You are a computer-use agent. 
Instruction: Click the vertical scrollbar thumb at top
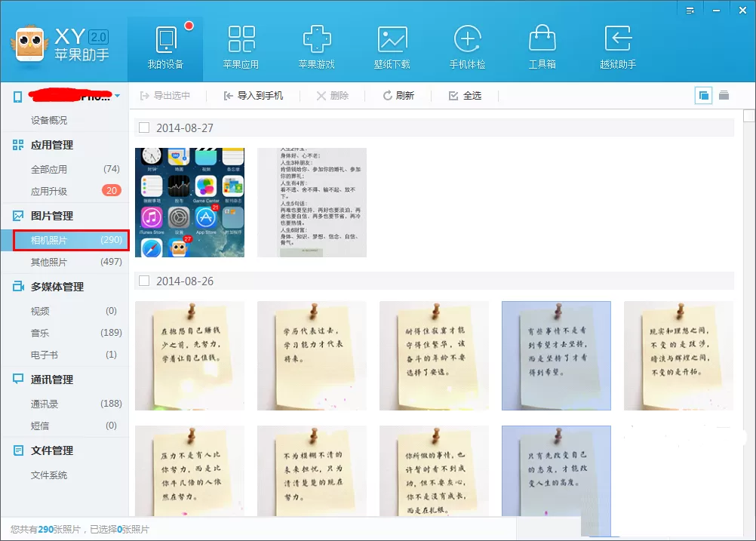748,115
